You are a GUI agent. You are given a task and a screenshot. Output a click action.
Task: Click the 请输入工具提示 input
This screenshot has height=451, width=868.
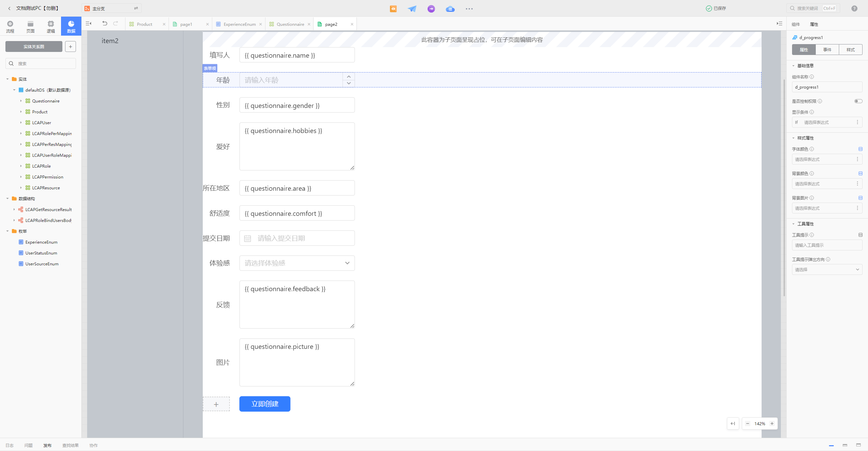click(x=827, y=245)
